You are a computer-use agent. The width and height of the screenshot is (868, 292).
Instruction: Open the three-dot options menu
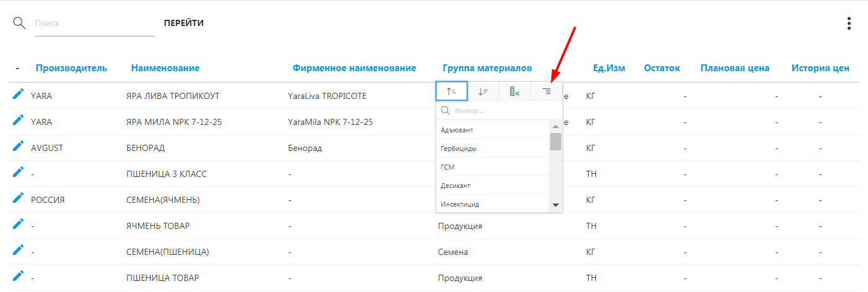849,24
